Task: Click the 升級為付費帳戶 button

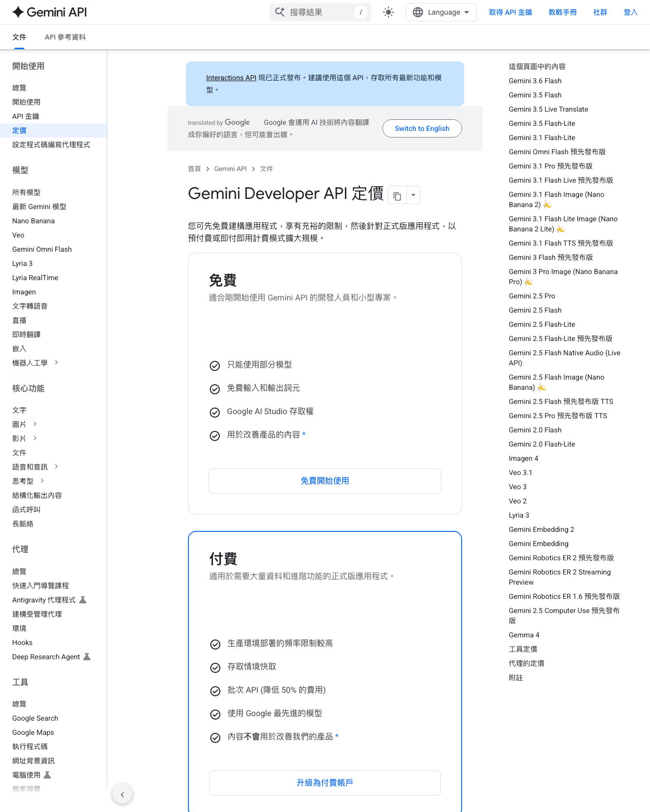Action: pos(325,783)
